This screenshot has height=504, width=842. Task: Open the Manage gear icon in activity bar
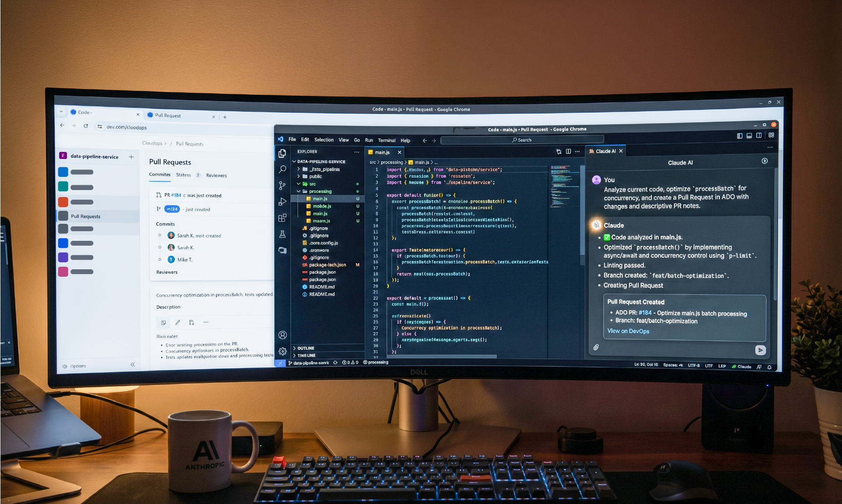point(283,351)
